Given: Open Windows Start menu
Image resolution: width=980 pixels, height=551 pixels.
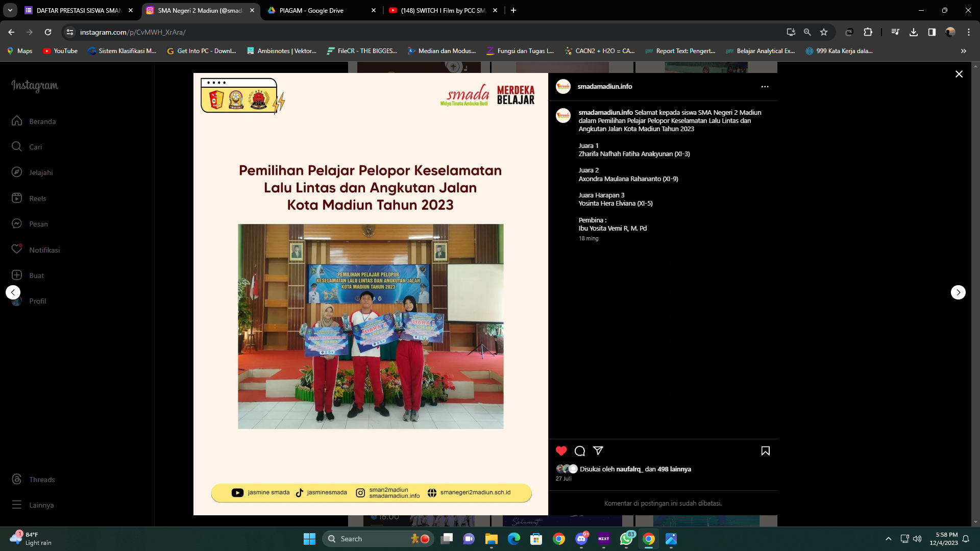Looking at the screenshot, I should pyautogui.click(x=309, y=539).
